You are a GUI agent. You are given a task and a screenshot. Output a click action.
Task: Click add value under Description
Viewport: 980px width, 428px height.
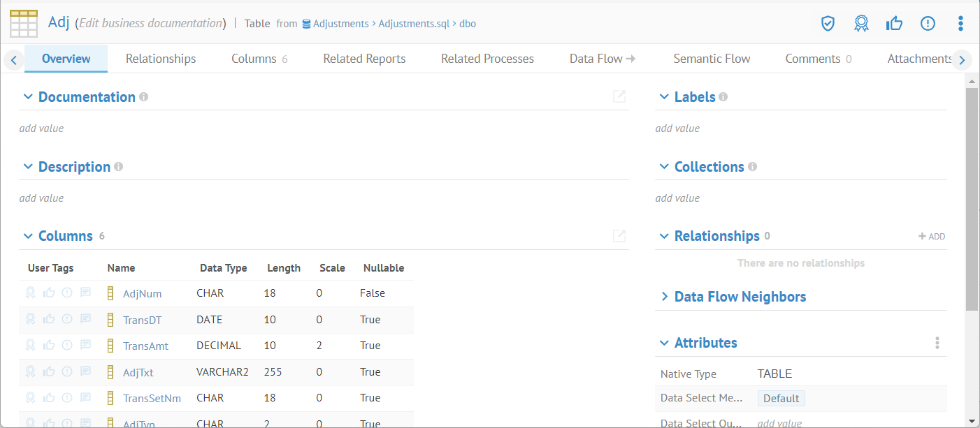click(41, 198)
